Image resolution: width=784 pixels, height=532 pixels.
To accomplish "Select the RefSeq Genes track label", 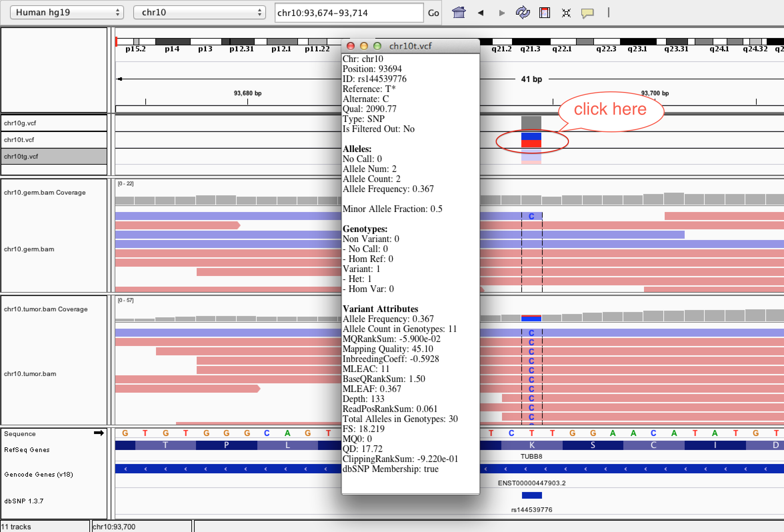I will click(x=27, y=450).
